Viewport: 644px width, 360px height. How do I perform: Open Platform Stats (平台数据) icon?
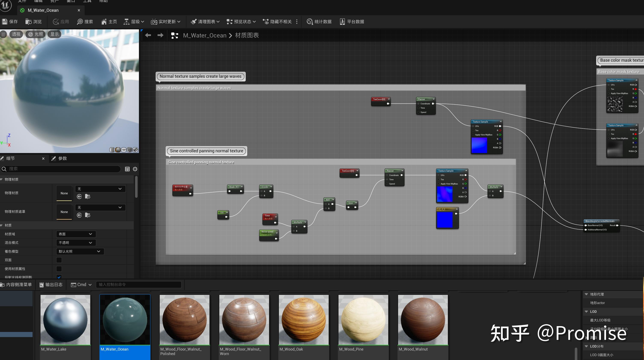(x=342, y=22)
